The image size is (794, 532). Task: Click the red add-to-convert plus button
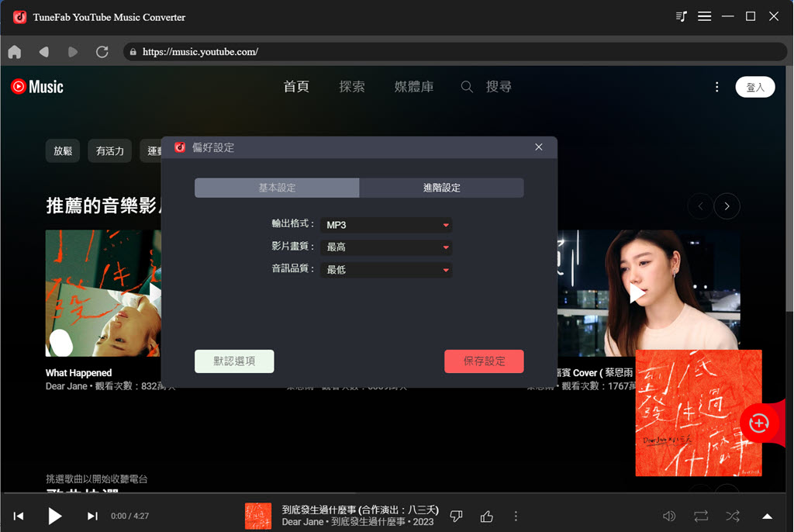click(758, 423)
